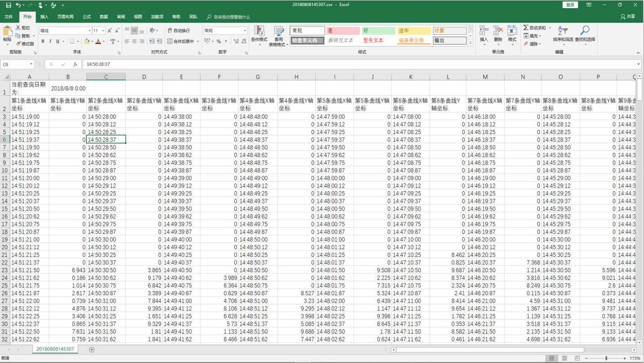Click the percent style icon
The width and height of the screenshot is (644, 363).
pyautogui.click(x=219, y=41)
